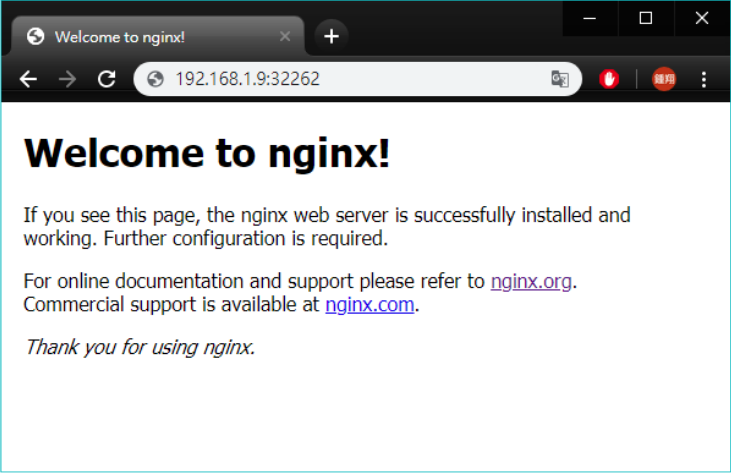Close the Welcome to nginx! tab
731x473 pixels.
[x=285, y=36]
